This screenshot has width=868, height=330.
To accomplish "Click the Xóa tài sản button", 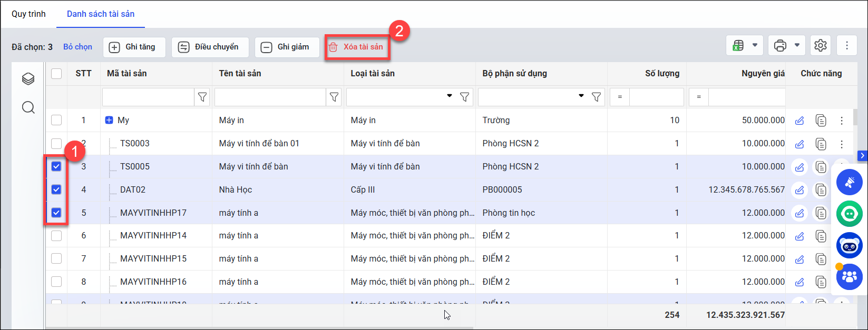I will point(357,47).
